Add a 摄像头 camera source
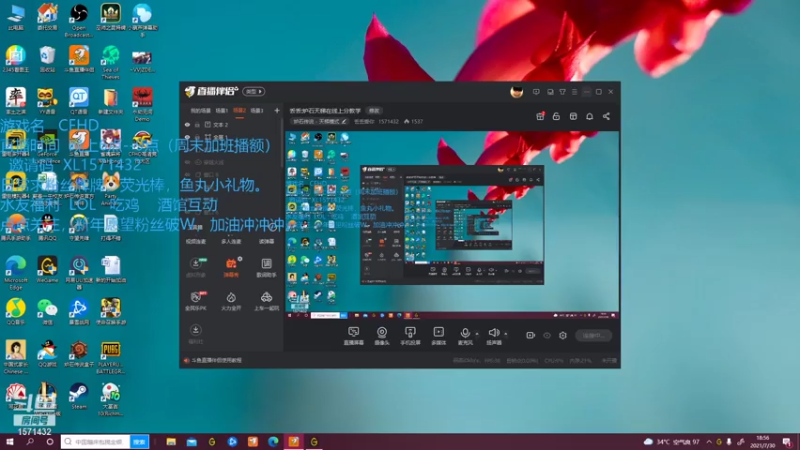The width and height of the screenshot is (800, 450). coord(382,336)
